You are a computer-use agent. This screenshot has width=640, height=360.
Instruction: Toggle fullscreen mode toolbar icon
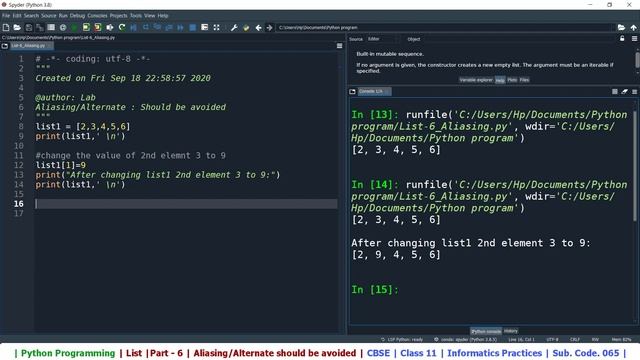click(x=216, y=27)
